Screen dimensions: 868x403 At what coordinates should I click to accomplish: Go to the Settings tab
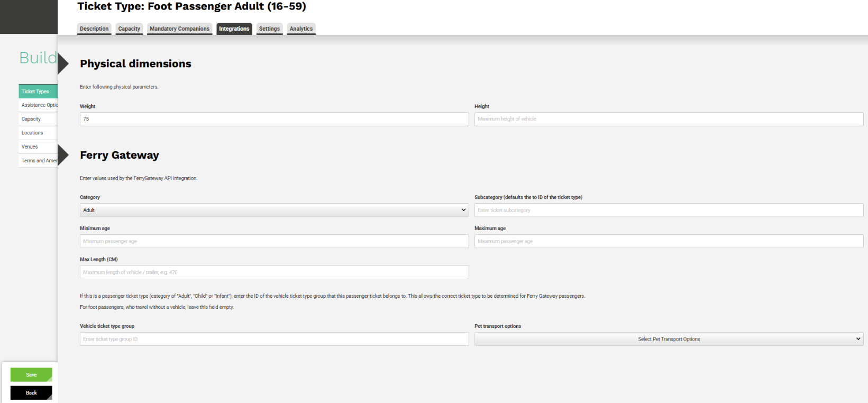pyautogui.click(x=269, y=29)
